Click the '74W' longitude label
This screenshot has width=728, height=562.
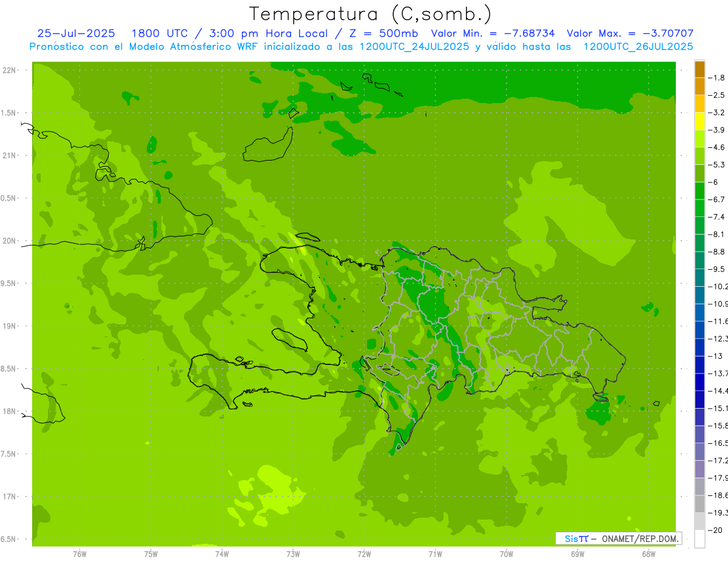(222, 554)
